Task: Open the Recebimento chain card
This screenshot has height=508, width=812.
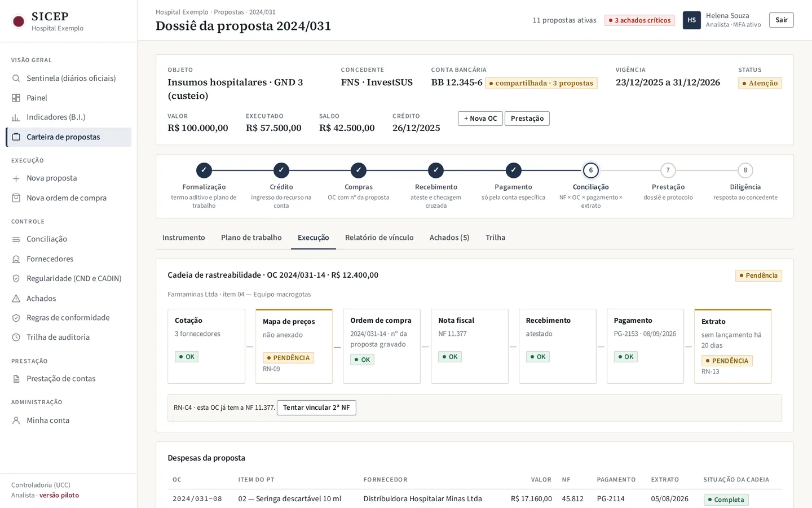Action: click(558, 346)
